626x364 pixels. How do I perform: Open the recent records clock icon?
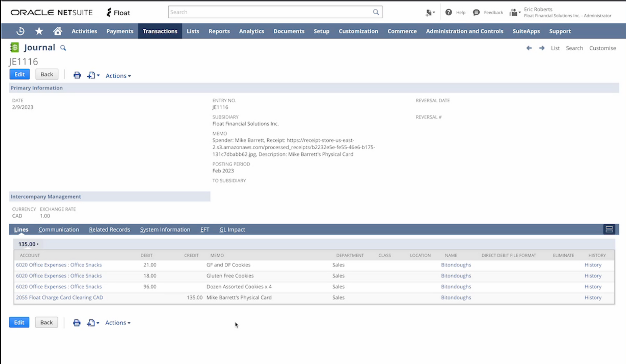[x=20, y=31]
